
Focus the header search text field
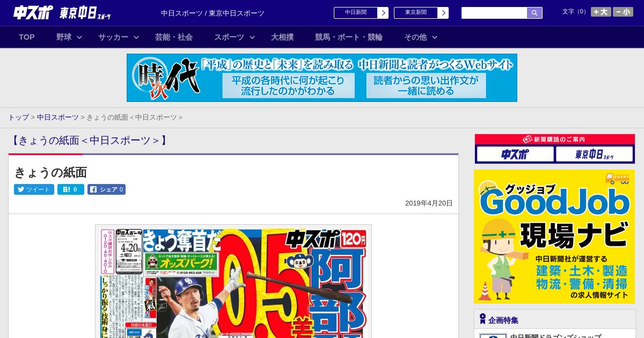click(x=494, y=13)
